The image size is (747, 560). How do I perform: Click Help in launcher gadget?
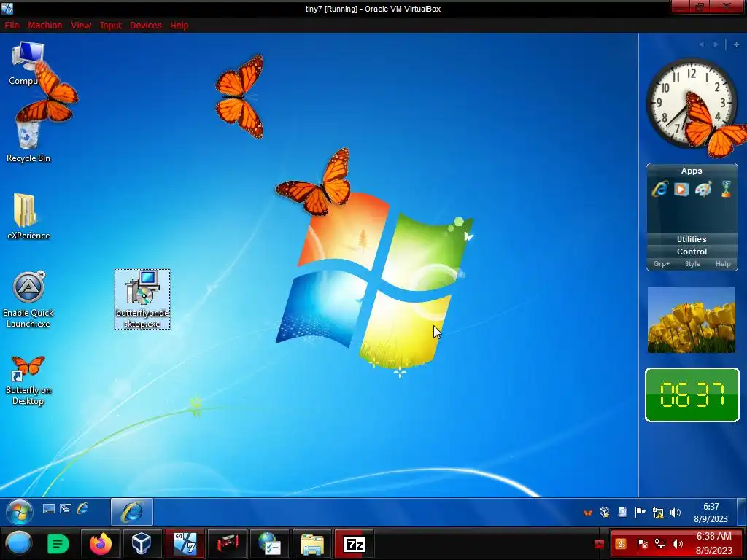click(723, 264)
